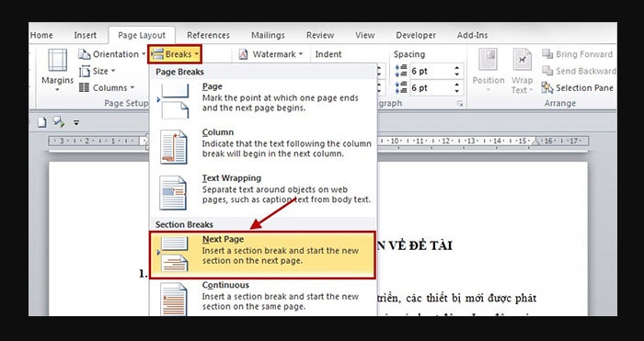Viewport: 644px width, 341px height.
Task: Open Customize Quick Access Toolbar arrow
Action: 76,122
